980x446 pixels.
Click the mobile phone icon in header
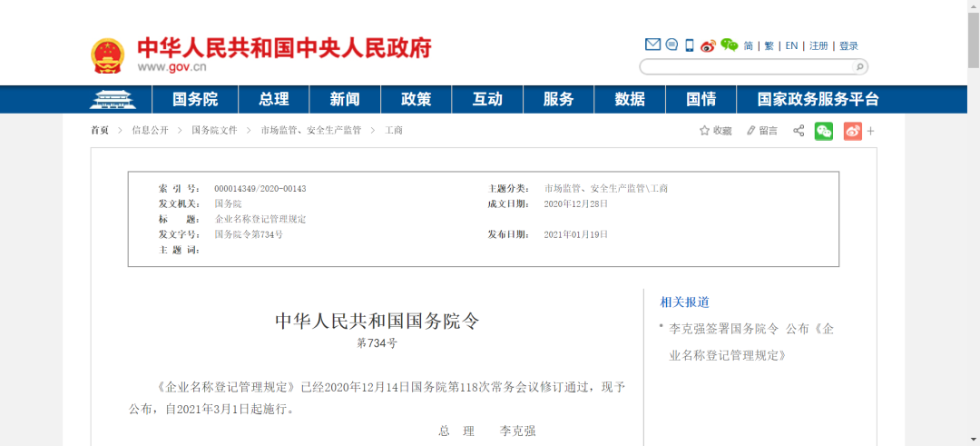click(690, 45)
